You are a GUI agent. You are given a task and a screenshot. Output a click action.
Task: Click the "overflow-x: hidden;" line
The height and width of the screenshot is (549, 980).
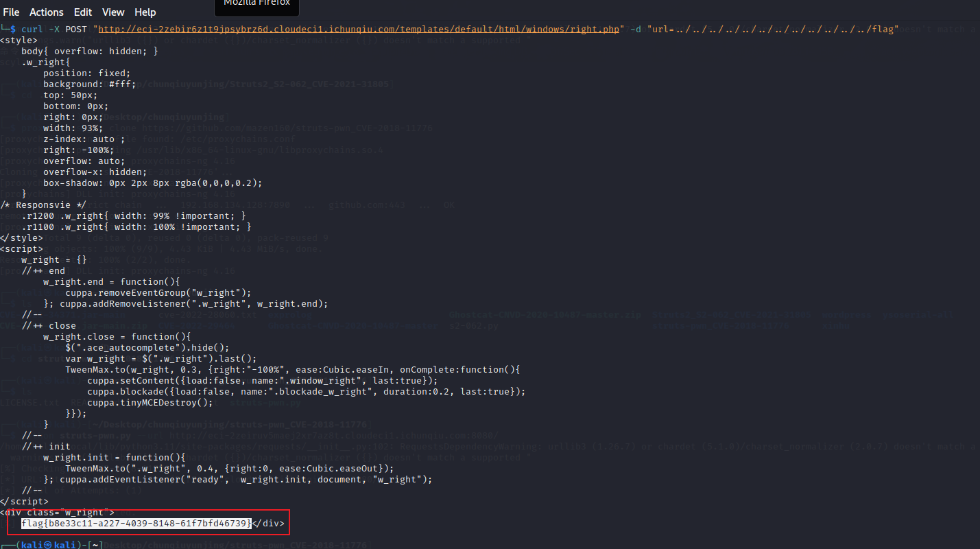pos(95,172)
